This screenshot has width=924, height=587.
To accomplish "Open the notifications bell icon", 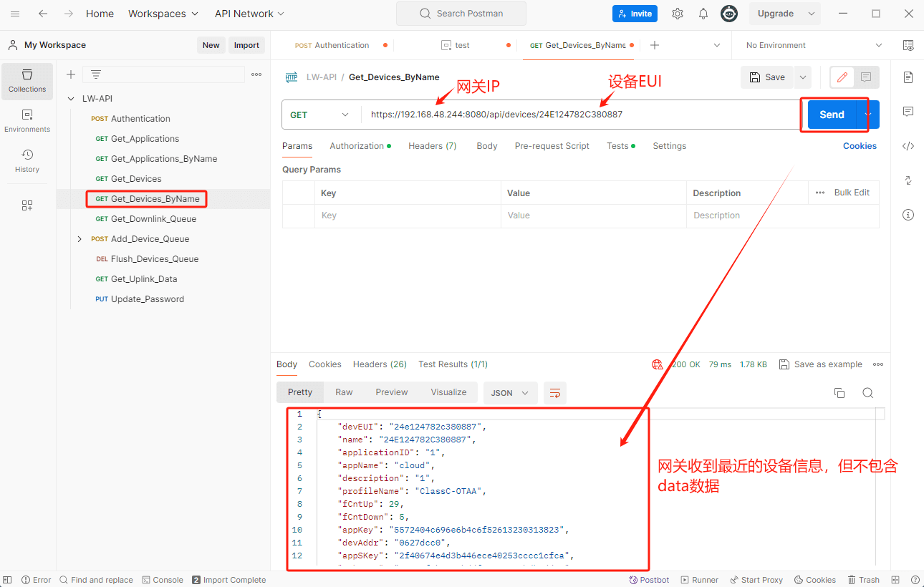I will (703, 14).
